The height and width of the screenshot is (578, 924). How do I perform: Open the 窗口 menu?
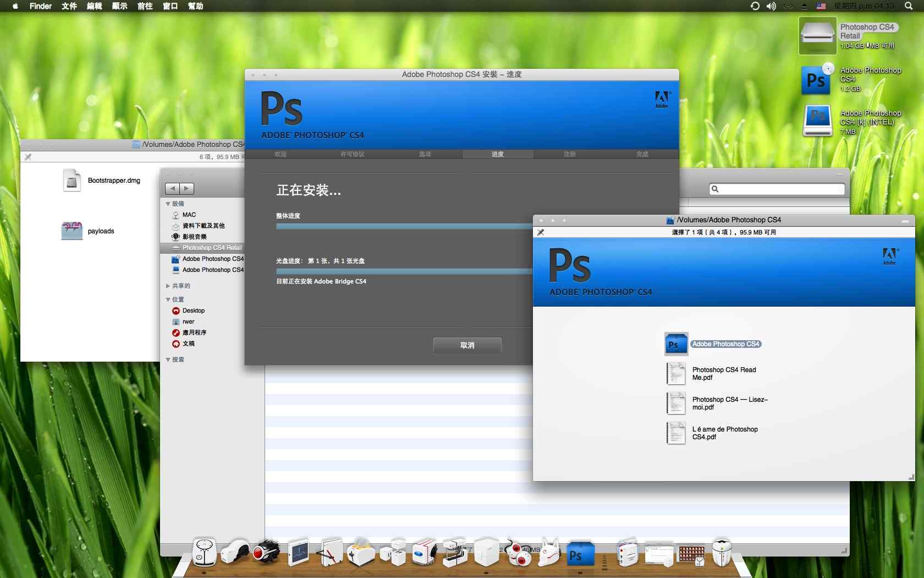[170, 6]
